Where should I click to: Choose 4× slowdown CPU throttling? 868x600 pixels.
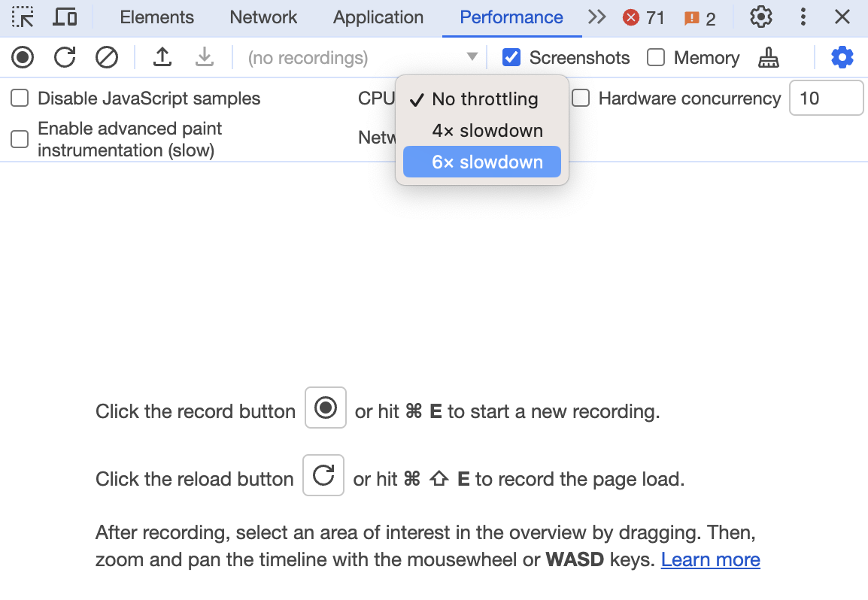click(x=482, y=131)
